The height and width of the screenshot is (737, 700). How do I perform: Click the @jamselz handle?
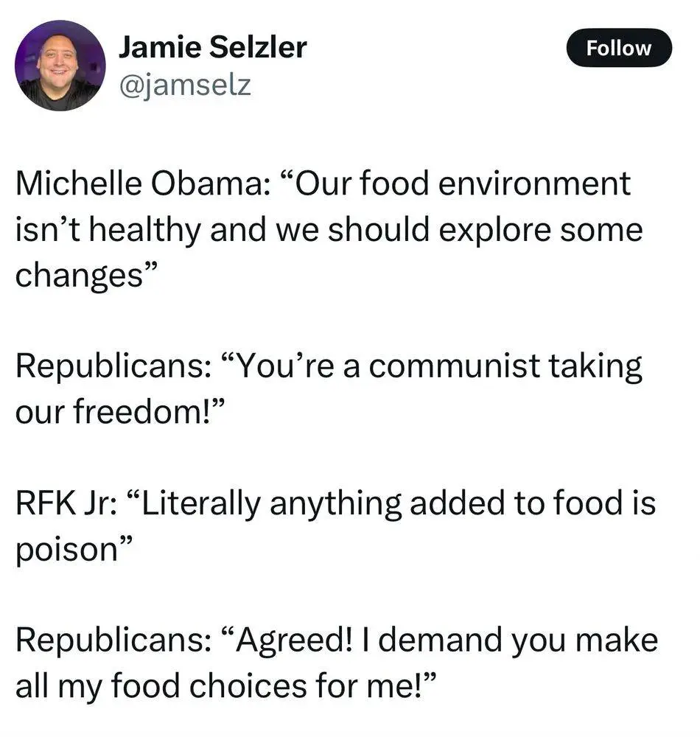(x=184, y=85)
